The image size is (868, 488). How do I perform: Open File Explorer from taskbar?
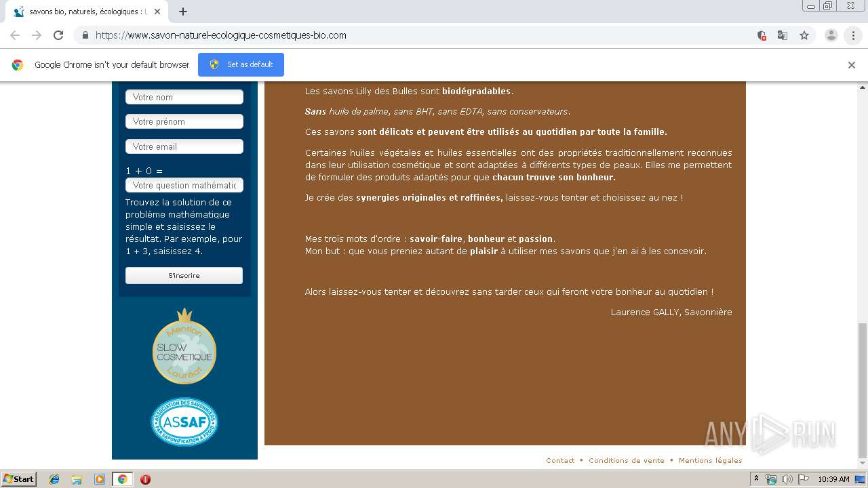coord(77,479)
